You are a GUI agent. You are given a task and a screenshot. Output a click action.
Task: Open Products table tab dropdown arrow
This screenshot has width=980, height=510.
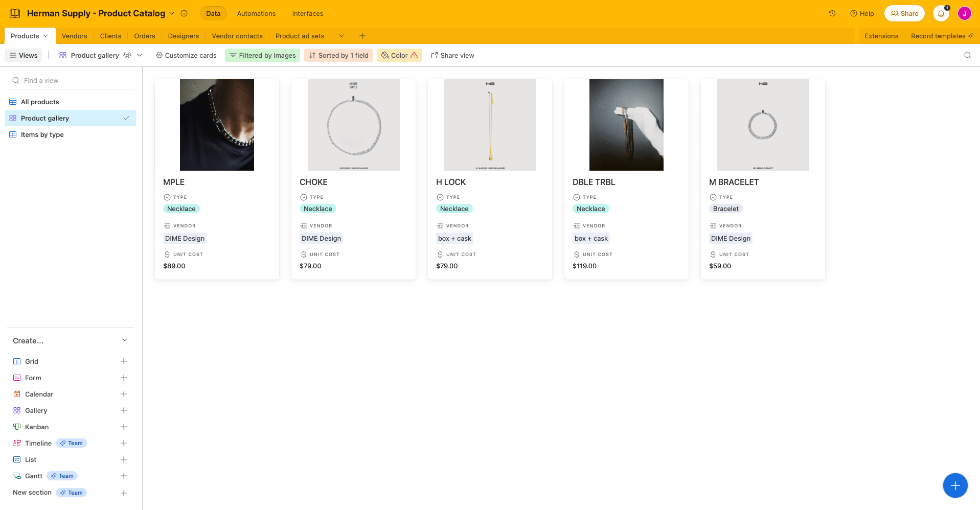click(x=45, y=36)
